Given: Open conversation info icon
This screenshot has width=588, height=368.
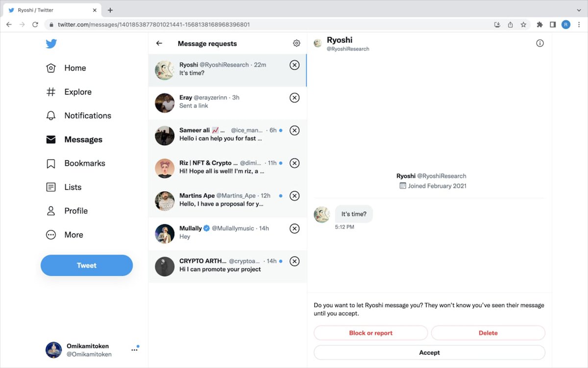Looking at the screenshot, I should pos(540,43).
